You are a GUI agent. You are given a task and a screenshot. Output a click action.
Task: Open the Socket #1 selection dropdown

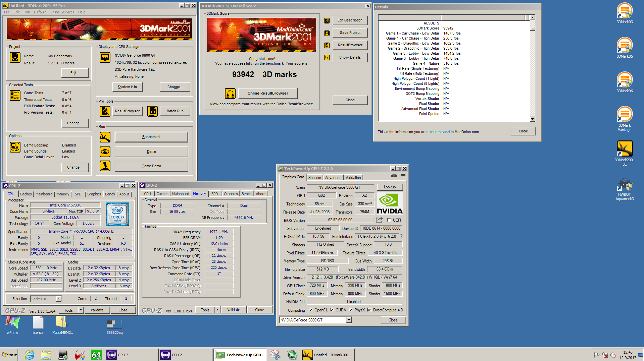(58, 299)
